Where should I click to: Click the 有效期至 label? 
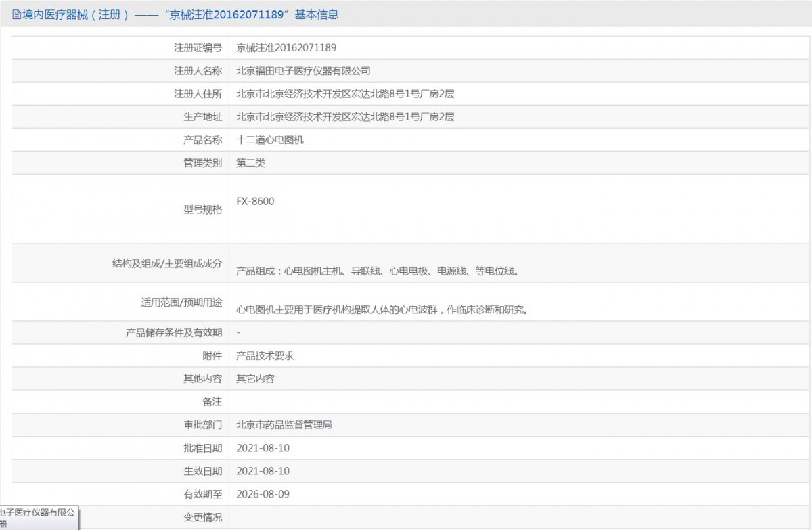(202, 494)
